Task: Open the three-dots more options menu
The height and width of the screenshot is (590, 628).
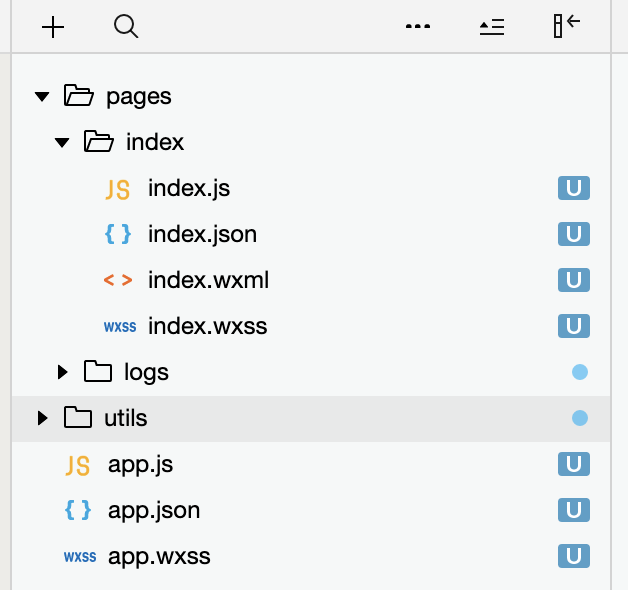Action: pos(418,26)
